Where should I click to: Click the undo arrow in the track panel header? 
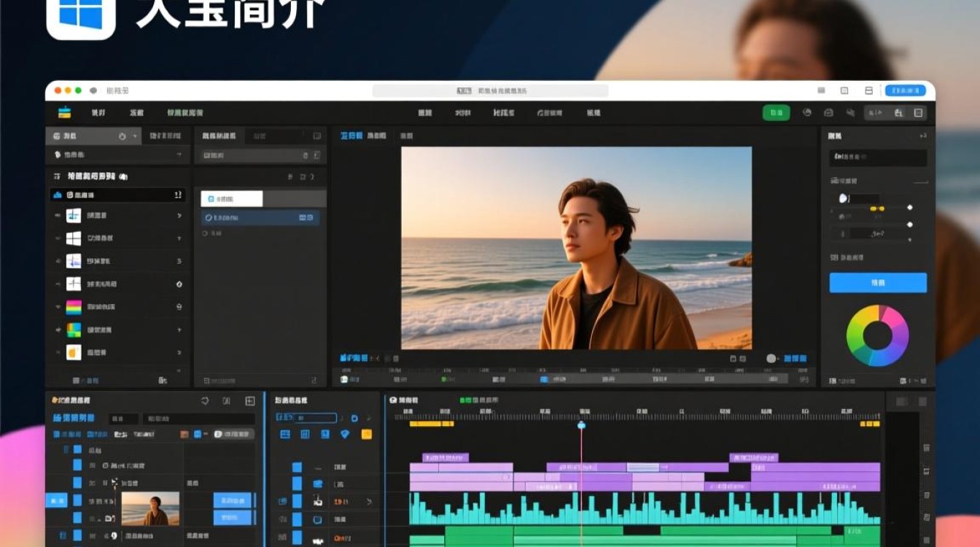pyautogui.click(x=205, y=400)
